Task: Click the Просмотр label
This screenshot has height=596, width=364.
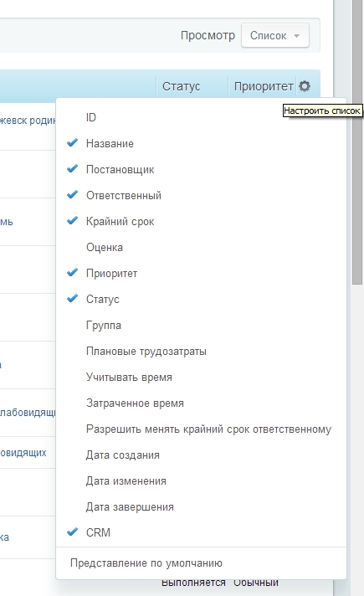Action: [x=208, y=35]
